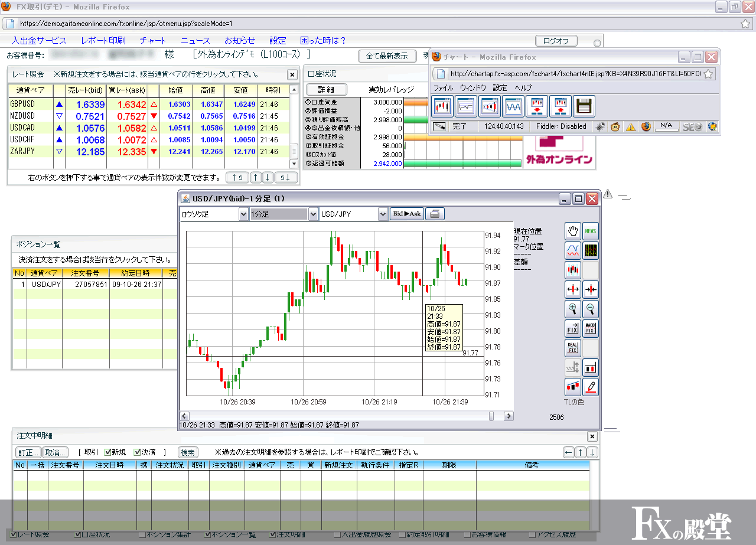
Task: Click the warning triangle icon in チャート status bar
Action: coord(631,126)
